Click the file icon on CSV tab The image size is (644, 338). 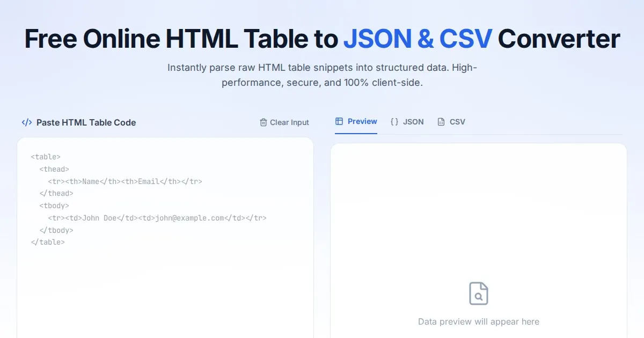[441, 122]
